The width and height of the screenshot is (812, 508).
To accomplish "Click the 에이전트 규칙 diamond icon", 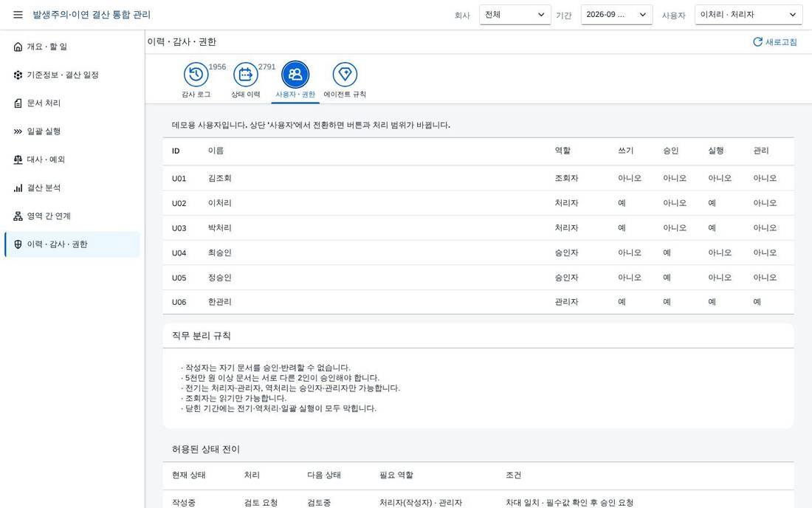I will click(345, 75).
